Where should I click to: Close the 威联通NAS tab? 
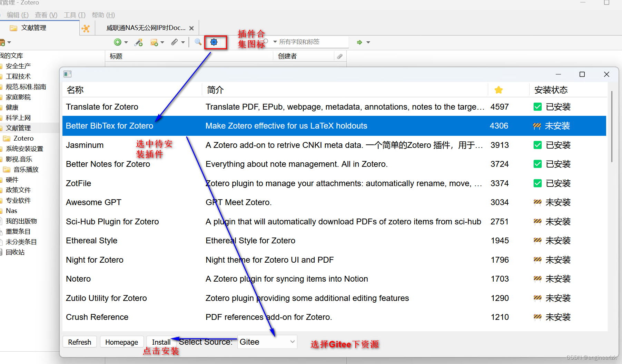pos(191,28)
